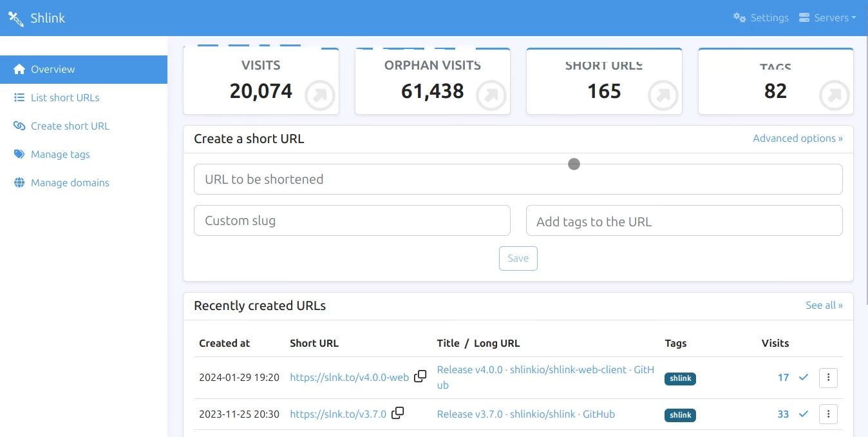Open List short URLs page
Image resolution: width=868 pixels, height=437 pixels.
pyautogui.click(x=84, y=98)
